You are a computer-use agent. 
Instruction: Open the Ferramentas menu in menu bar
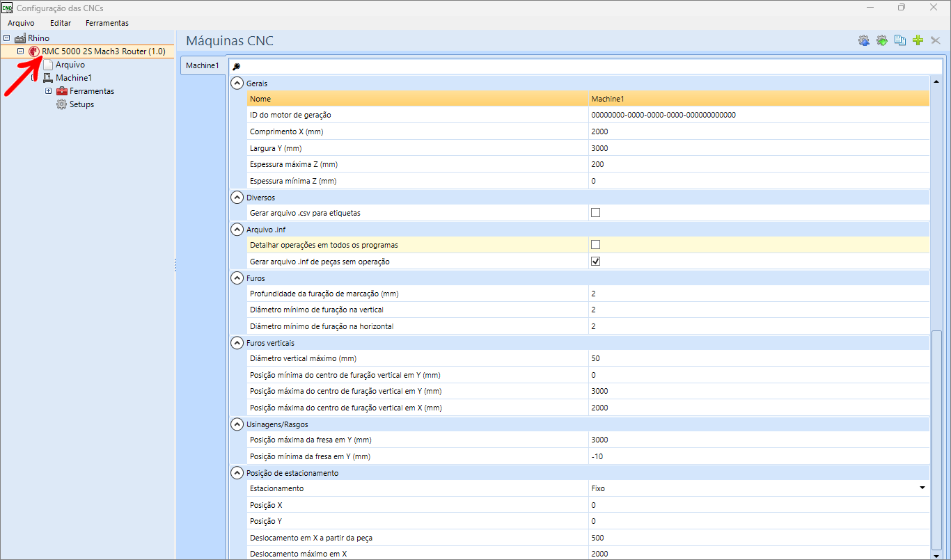tap(107, 23)
